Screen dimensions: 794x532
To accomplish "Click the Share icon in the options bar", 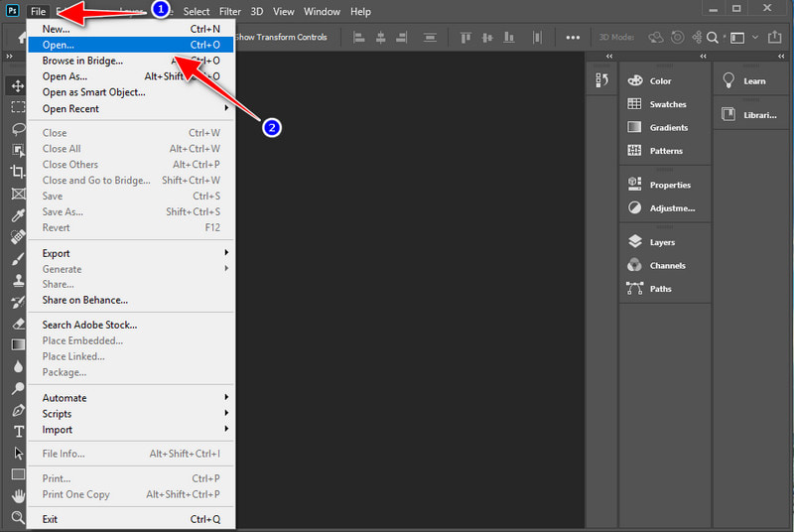I will coord(775,38).
